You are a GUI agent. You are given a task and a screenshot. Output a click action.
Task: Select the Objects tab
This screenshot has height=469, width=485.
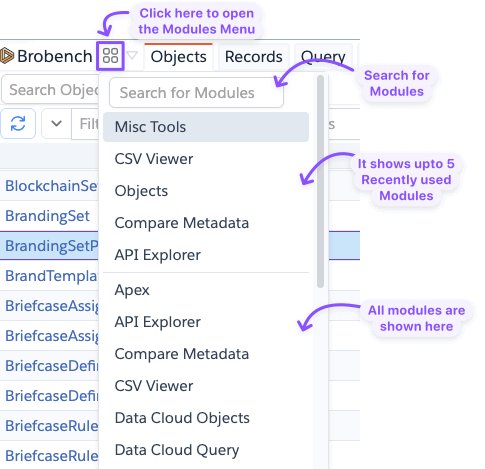pyautogui.click(x=178, y=57)
